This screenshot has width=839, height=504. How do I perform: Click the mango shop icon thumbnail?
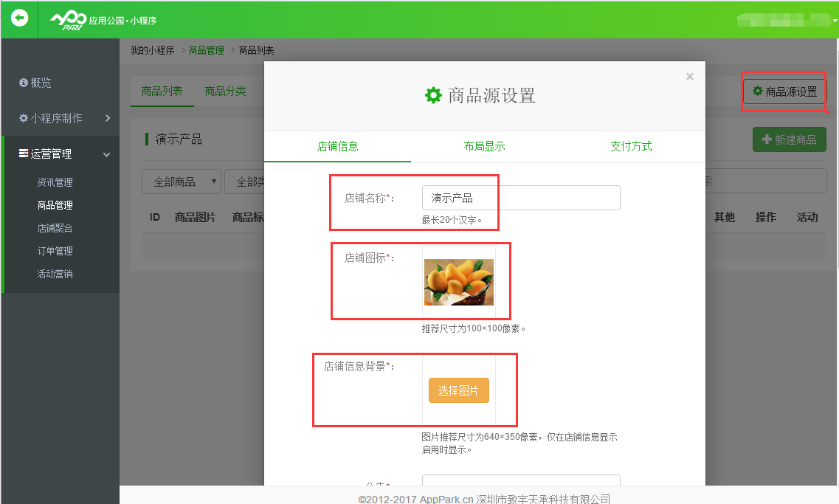(458, 282)
